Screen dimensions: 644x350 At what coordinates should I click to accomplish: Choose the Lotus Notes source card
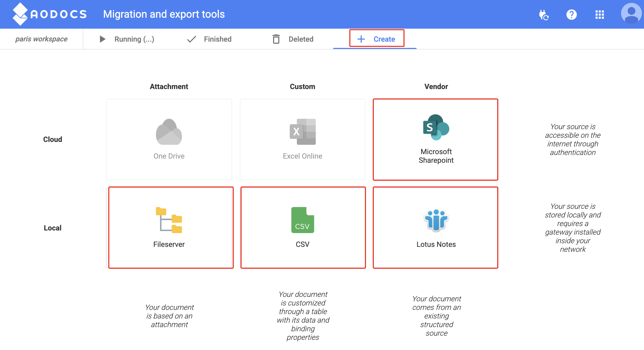(x=435, y=228)
